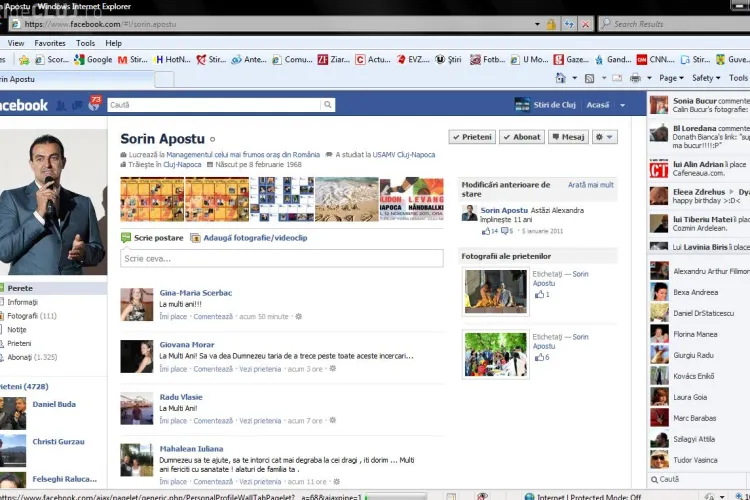
Task: Open the Google bookmark in favorites bar
Action: pos(93,60)
